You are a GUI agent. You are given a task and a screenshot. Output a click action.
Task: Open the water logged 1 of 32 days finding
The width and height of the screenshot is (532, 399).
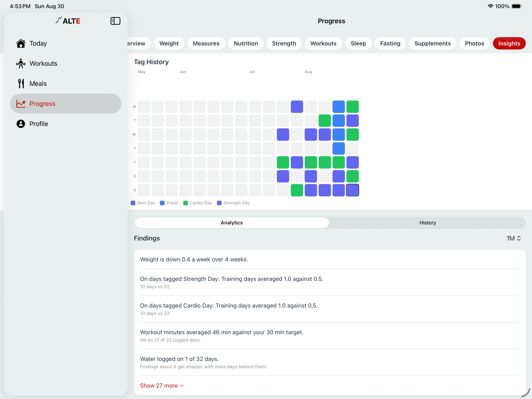(329, 362)
